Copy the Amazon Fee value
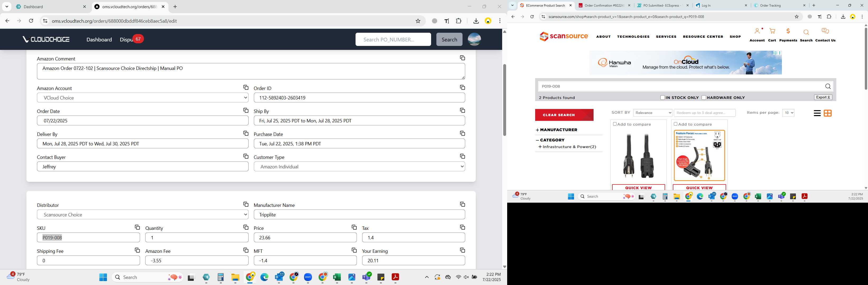 coord(246,250)
